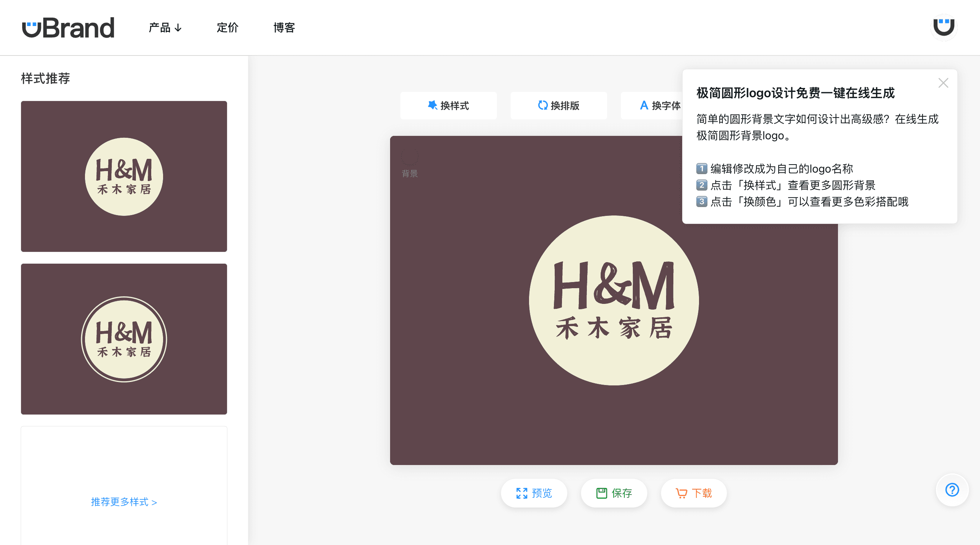Select the first plain-circle H&M style thumbnail
Image resolution: width=980 pixels, height=545 pixels.
(124, 176)
